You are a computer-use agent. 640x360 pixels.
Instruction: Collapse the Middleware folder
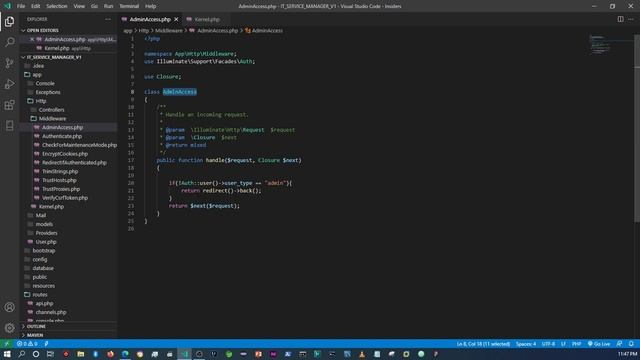pyautogui.click(x=52, y=118)
